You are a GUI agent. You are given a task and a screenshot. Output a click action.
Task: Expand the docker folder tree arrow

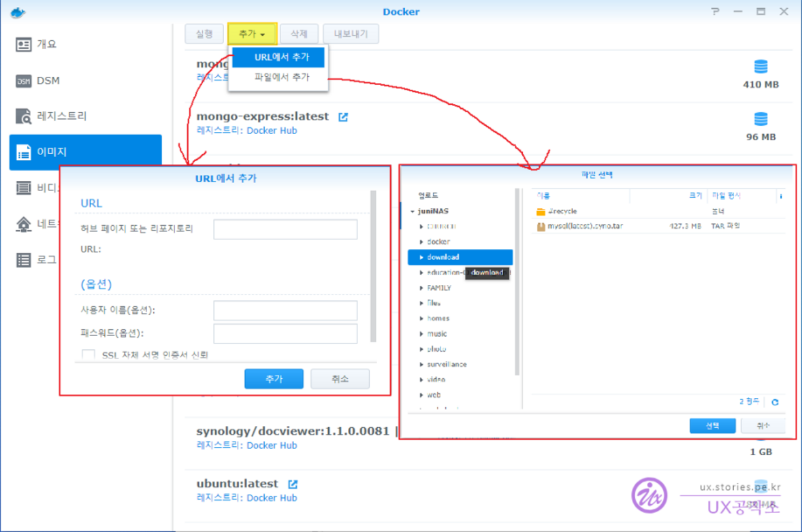421,242
